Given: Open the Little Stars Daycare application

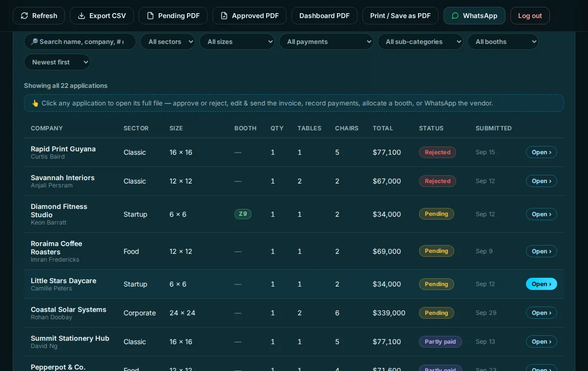Looking at the screenshot, I should 542,284.
